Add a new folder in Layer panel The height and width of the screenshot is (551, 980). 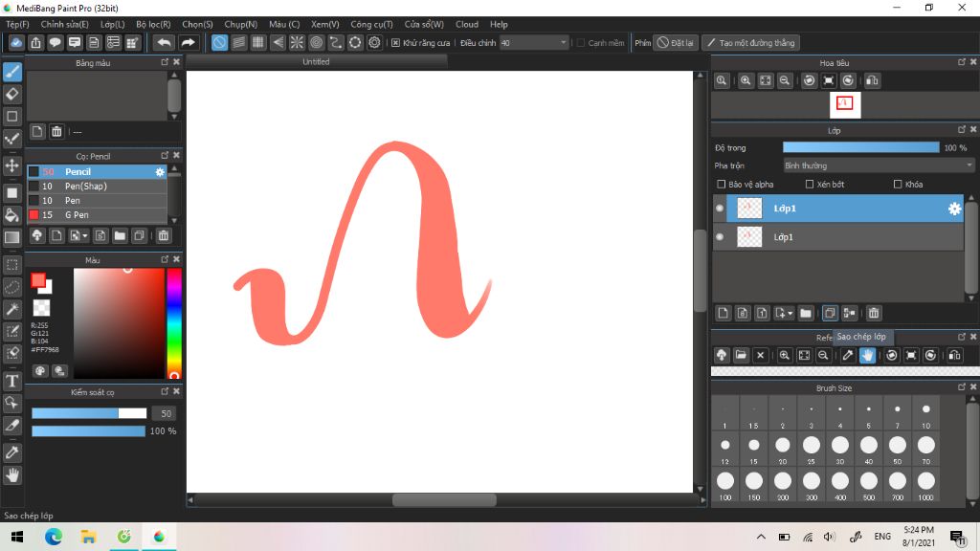tap(806, 313)
